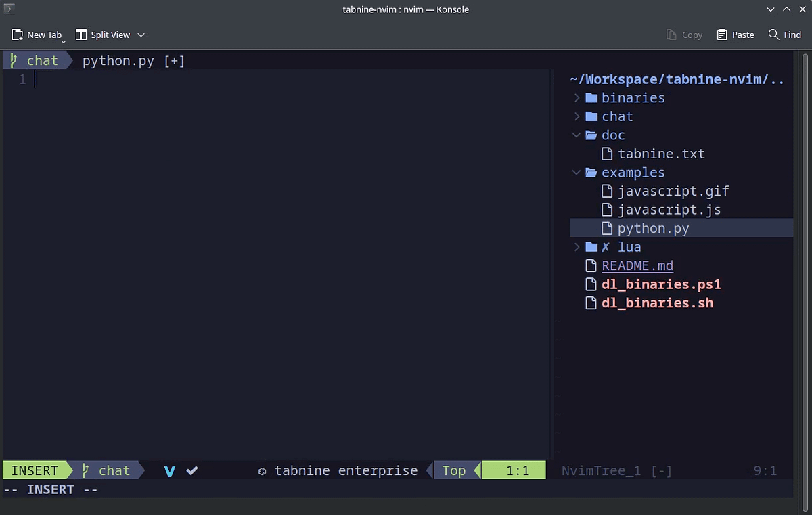Click the checkmark diagnostics icon in statusline
The height and width of the screenshot is (515, 812).
pyautogui.click(x=191, y=470)
